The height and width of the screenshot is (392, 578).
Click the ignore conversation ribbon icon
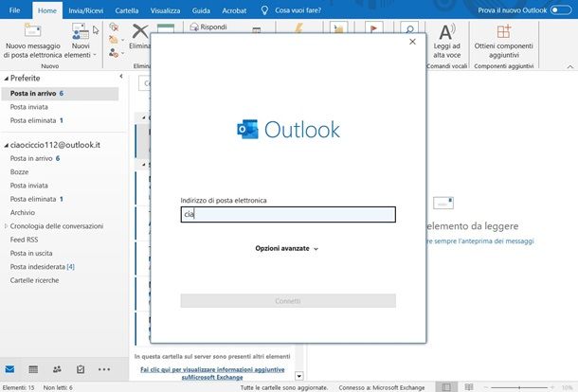[x=114, y=27]
